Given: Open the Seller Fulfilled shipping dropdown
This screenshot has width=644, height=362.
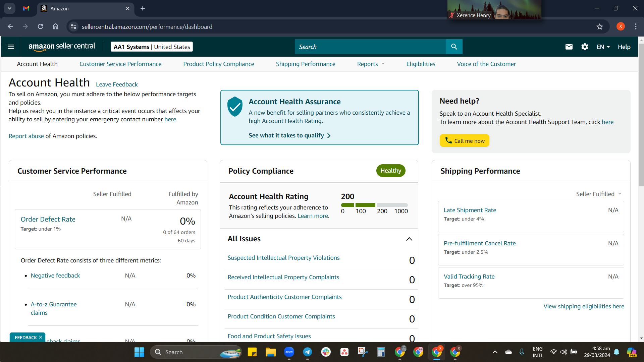Looking at the screenshot, I should pos(599,194).
